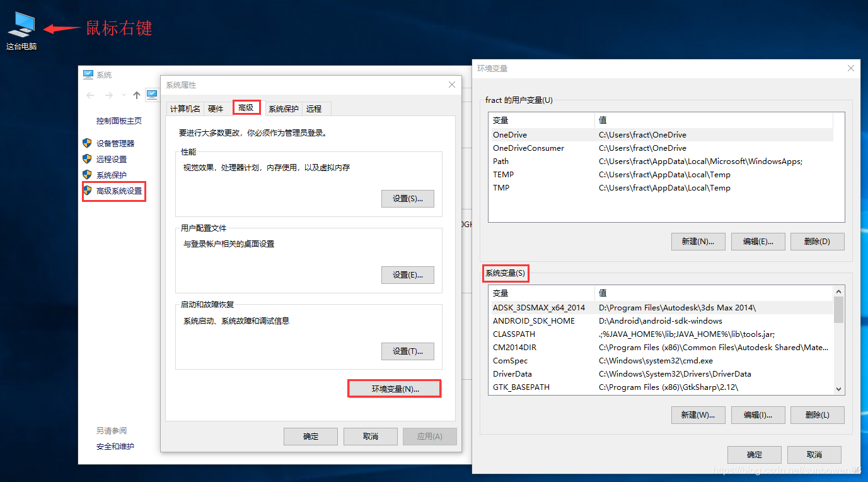
Task: Select the OneDrive user variable row
Action: (661, 134)
